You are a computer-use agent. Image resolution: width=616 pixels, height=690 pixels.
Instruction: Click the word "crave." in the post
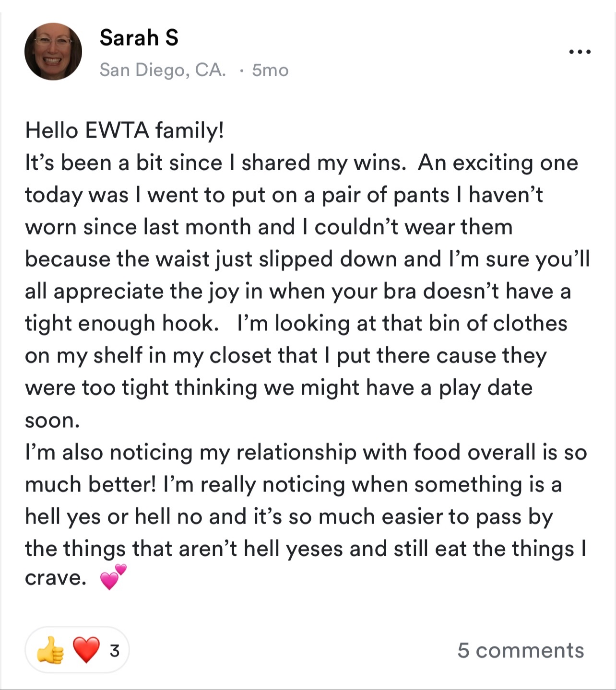[56, 578]
